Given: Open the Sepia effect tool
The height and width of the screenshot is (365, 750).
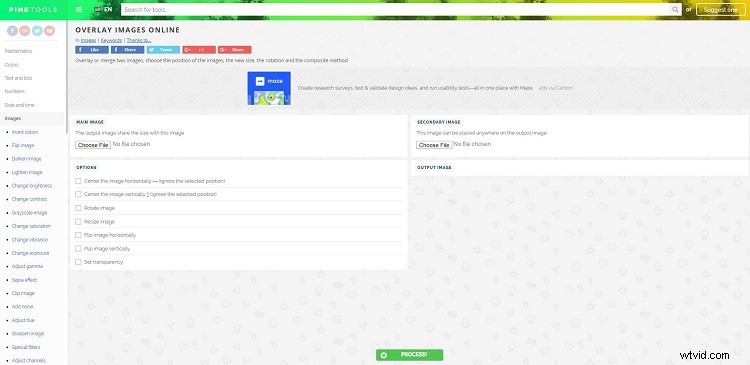Looking at the screenshot, I should point(24,280).
